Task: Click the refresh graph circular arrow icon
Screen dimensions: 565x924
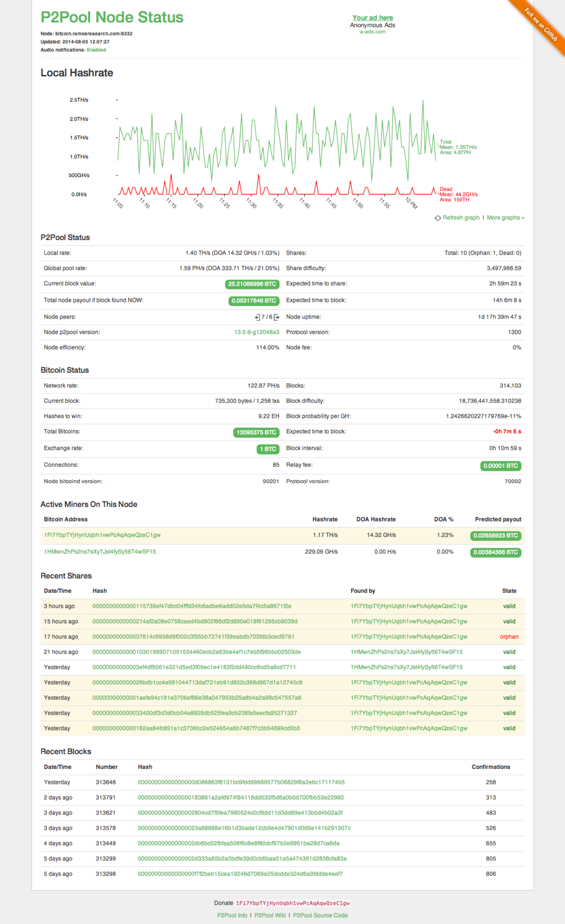Action: [x=437, y=218]
